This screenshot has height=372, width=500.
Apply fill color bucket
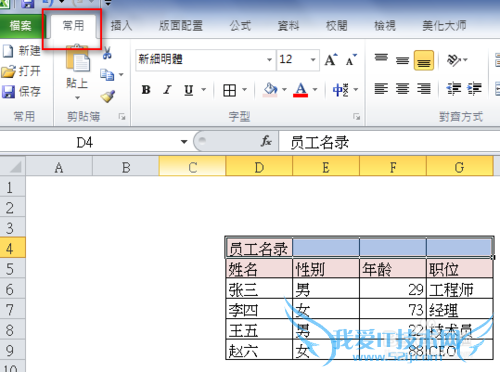pos(270,90)
